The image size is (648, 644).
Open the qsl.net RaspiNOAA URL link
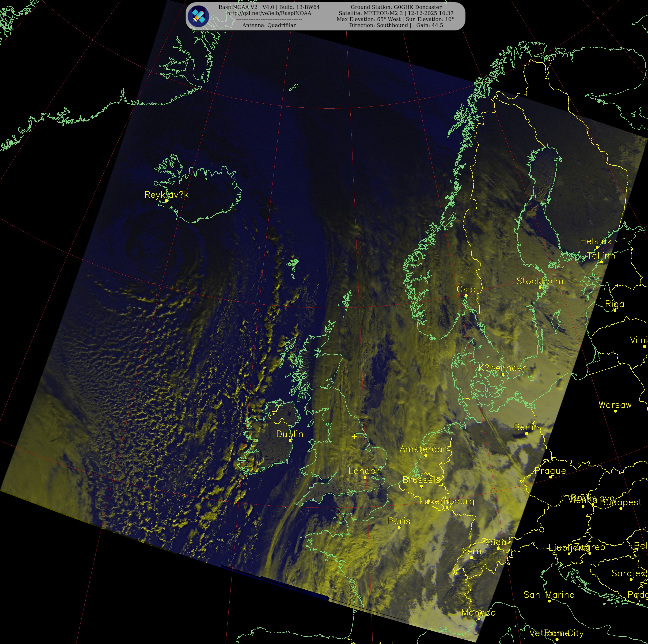269,13
